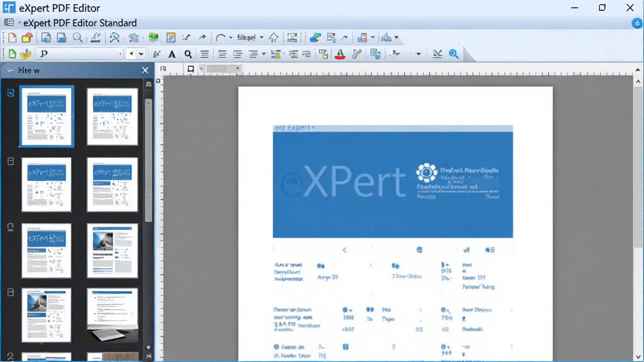The image size is (644, 362).
Task: Click the chart line icon near zoom
Action: pyautogui.click(x=438, y=54)
